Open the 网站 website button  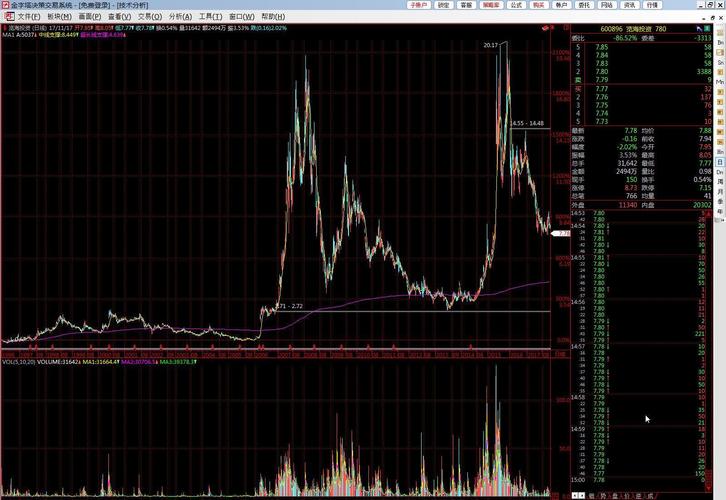point(607,5)
